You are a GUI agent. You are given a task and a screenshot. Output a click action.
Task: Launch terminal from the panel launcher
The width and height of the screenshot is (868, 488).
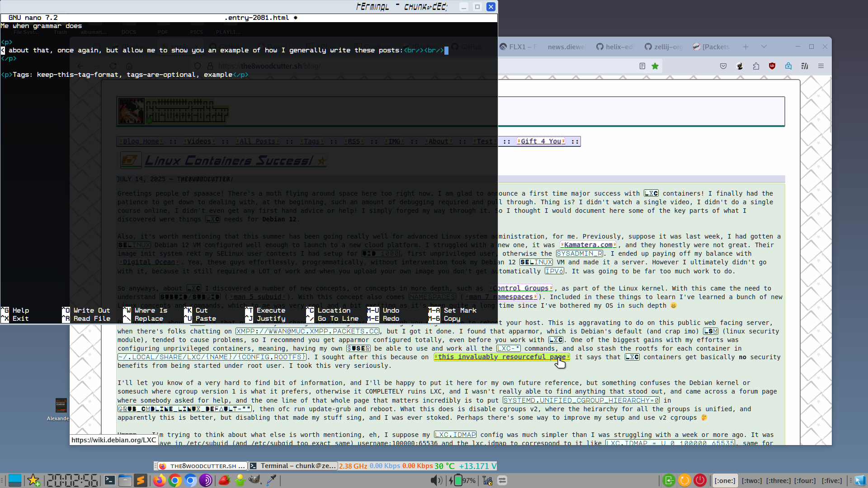pos(109,480)
